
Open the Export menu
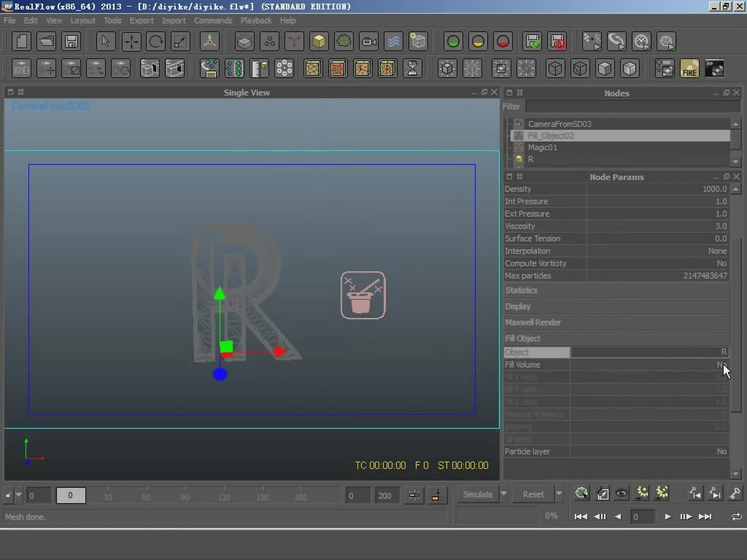(x=142, y=20)
